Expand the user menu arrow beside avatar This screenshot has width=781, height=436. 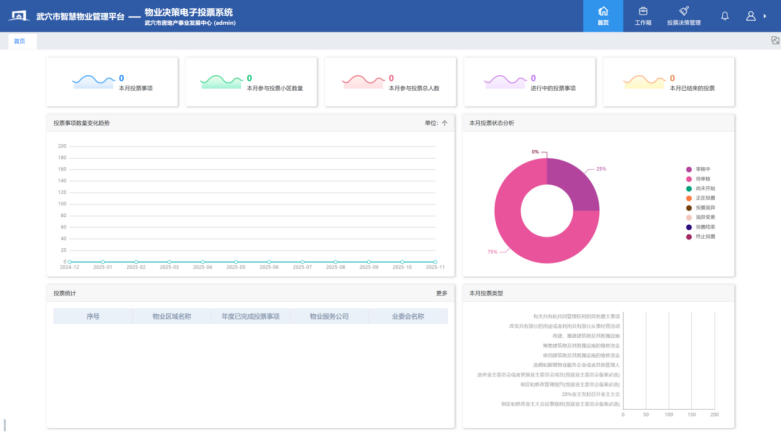tap(765, 17)
